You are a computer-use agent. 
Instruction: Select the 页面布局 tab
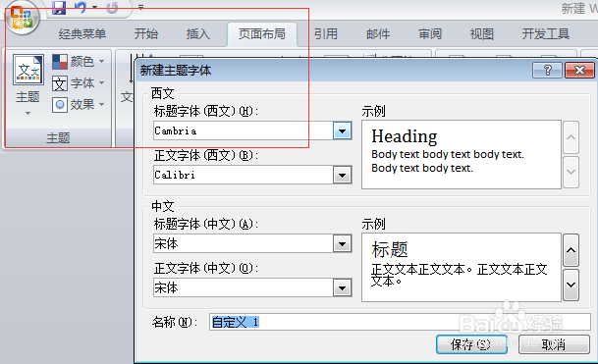(262, 34)
